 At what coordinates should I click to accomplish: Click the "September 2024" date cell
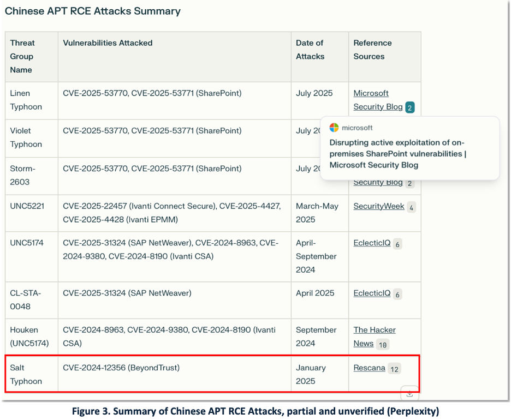coord(320,337)
